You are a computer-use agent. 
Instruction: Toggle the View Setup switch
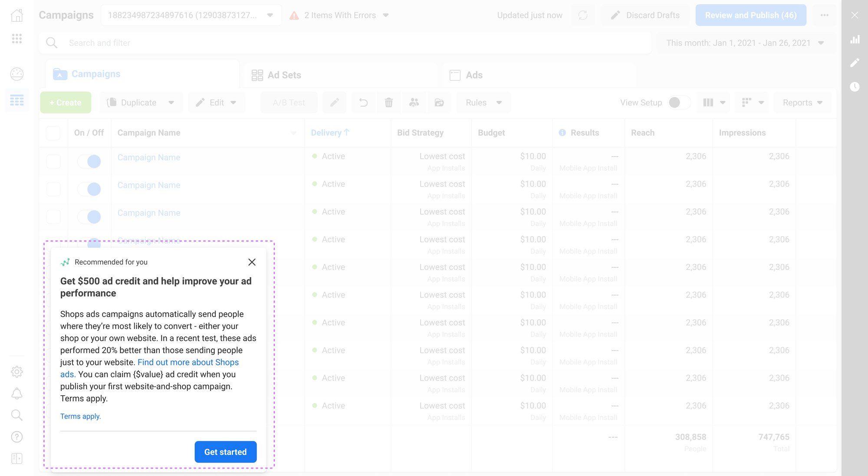[679, 102]
